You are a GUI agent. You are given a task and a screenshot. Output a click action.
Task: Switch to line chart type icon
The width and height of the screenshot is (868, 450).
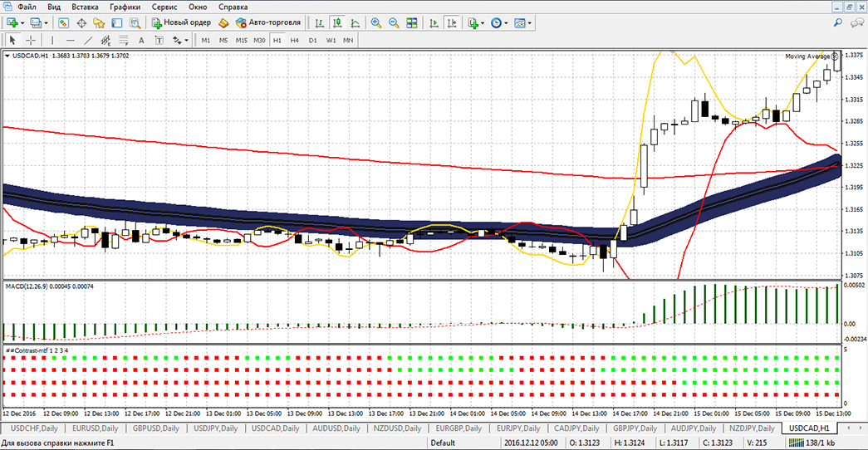click(355, 22)
